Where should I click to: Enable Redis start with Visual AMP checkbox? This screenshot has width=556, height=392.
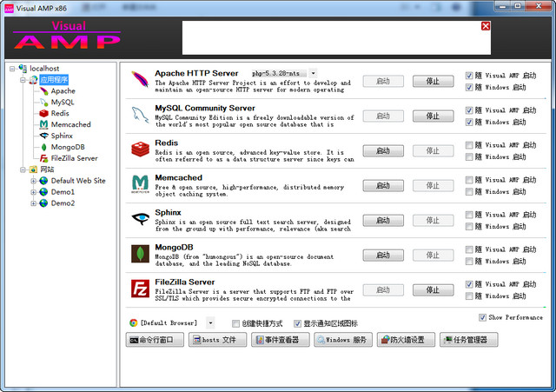coord(470,145)
